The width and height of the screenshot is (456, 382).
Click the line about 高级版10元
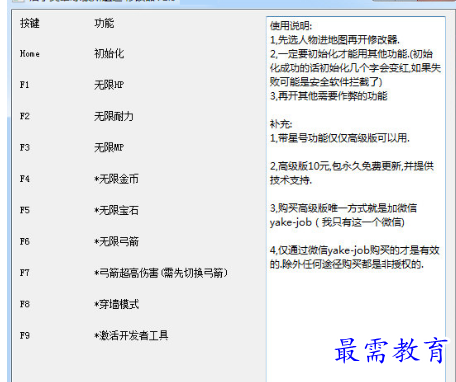click(x=352, y=166)
